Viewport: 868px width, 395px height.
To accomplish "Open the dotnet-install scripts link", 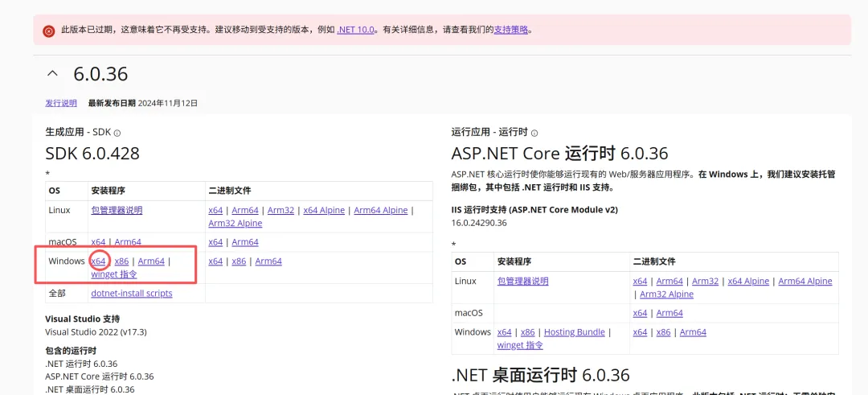I will (132, 293).
